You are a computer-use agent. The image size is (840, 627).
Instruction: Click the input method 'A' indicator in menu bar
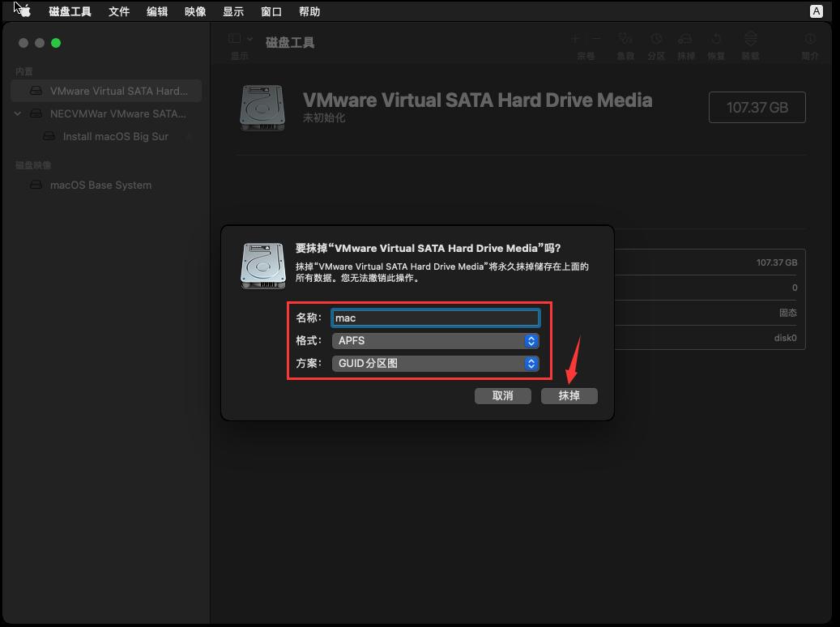pos(817,11)
